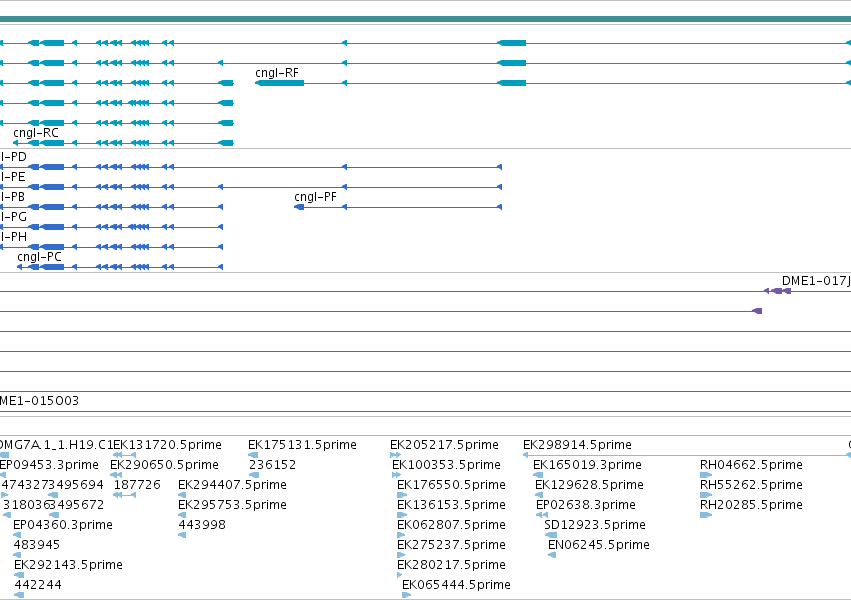Click EST RH04662.5prime label
The height and width of the screenshot is (600, 851).
tap(751, 465)
